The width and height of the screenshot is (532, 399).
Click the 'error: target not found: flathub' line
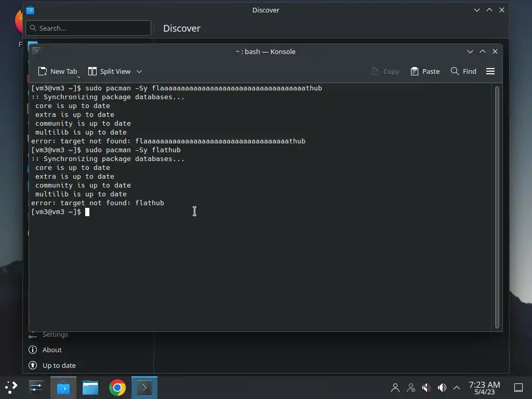[x=98, y=203]
